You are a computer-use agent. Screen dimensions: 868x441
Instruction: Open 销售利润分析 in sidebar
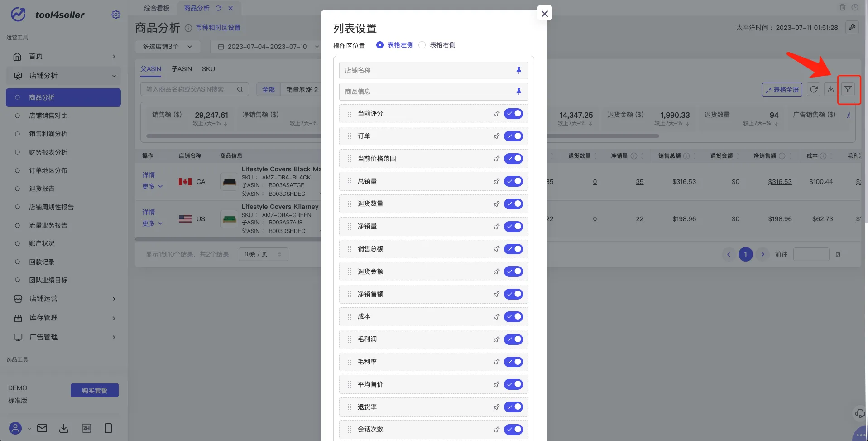(48, 134)
